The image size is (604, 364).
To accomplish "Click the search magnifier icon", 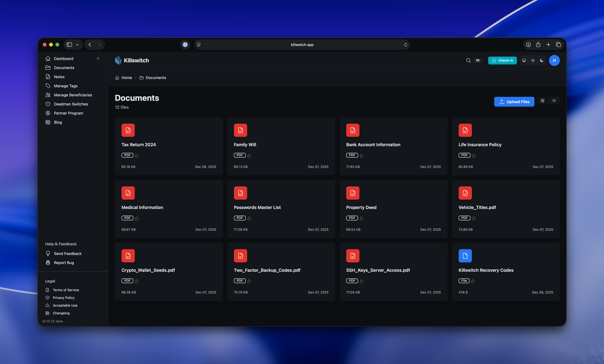I will click(468, 60).
